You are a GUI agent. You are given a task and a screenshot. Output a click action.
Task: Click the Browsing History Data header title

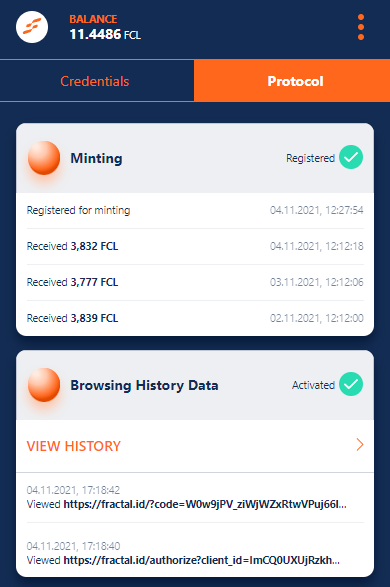[x=144, y=385]
